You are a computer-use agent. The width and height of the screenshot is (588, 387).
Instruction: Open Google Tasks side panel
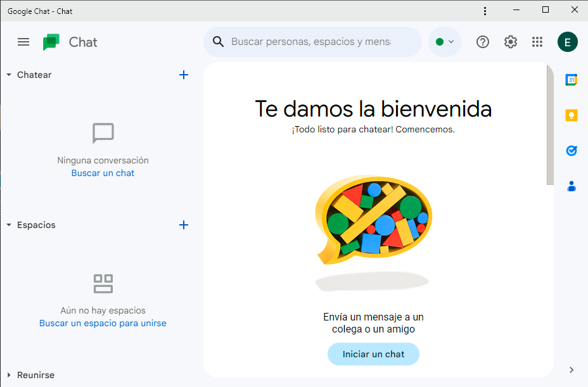tap(571, 151)
